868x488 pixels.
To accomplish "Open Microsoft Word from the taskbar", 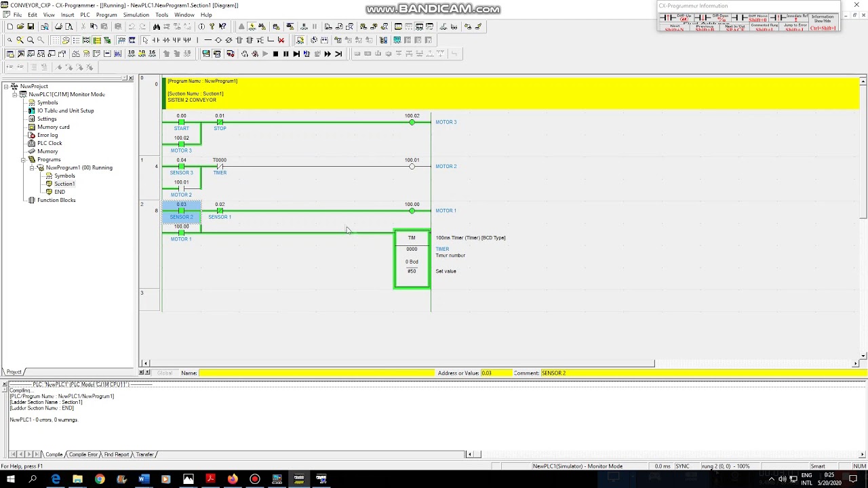I will click(x=144, y=479).
